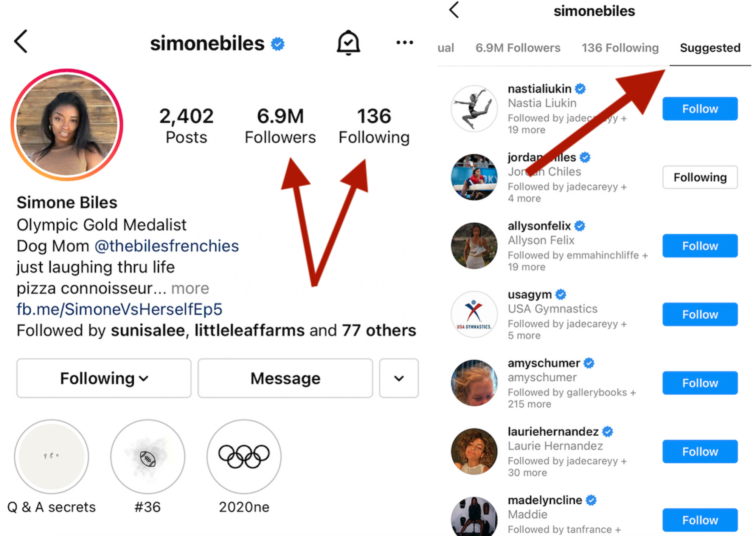Open the three-dot options menu

[404, 43]
